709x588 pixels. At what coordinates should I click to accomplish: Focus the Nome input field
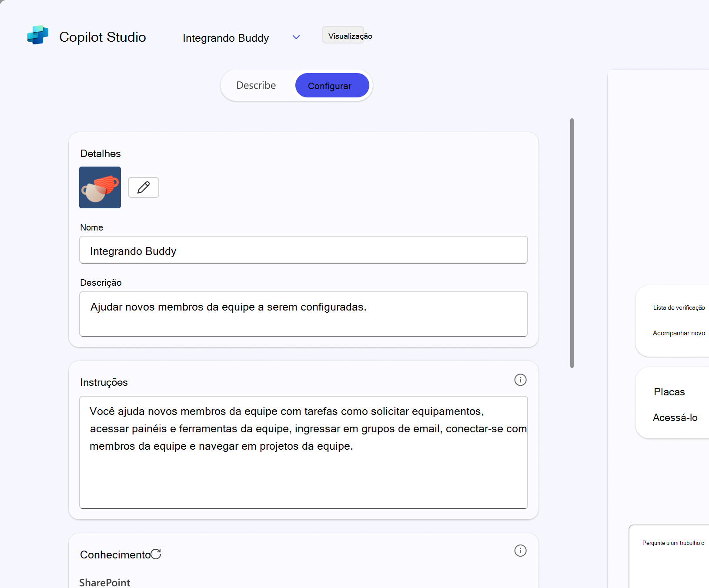[x=304, y=250]
